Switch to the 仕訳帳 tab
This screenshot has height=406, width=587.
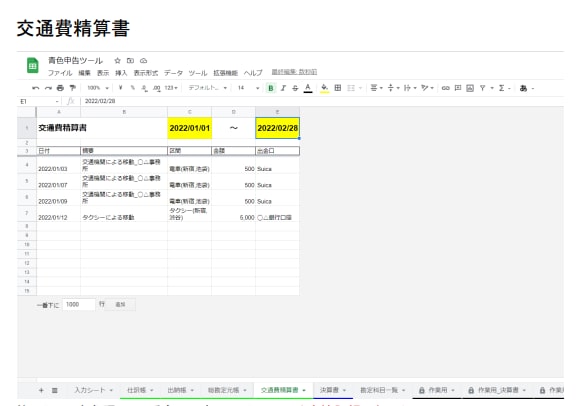tap(140, 390)
